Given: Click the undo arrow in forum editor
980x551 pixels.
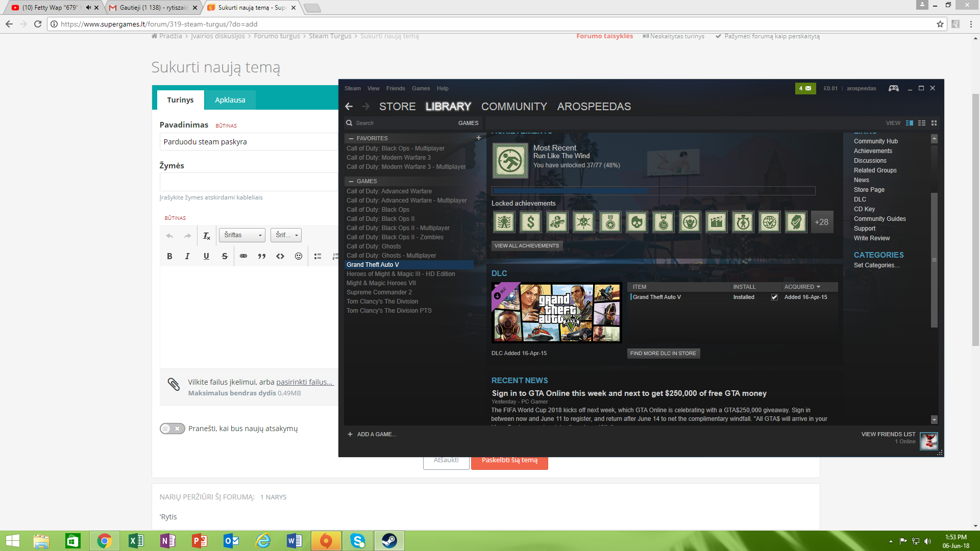Looking at the screenshot, I should pyautogui.click(x=169, y=235).
